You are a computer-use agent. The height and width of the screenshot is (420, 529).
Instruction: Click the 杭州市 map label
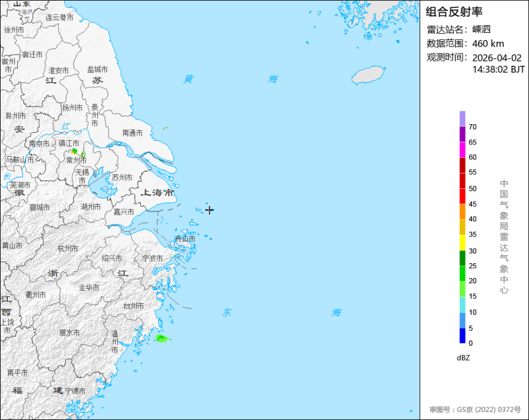coord(68,248)
